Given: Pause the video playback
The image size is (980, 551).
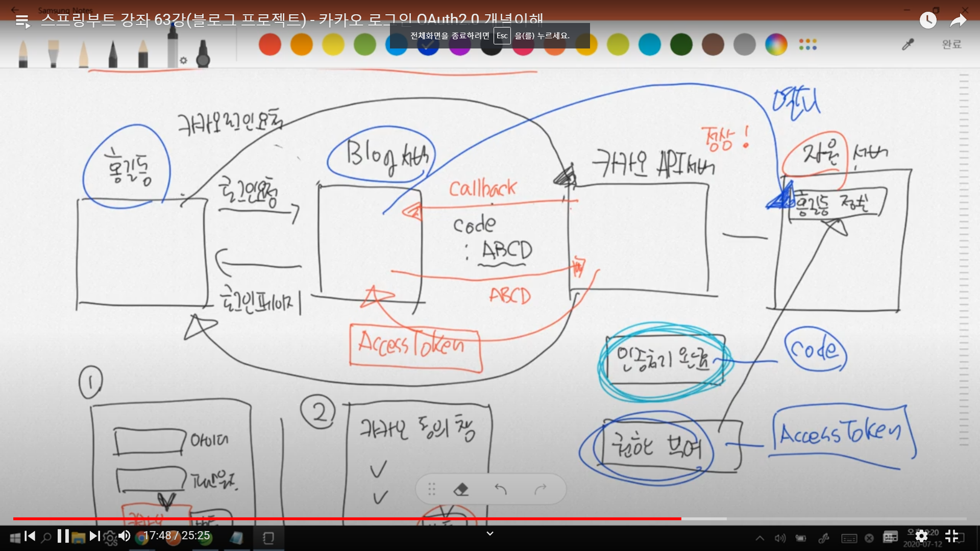Looking at the screenshot, I should click(63, 536).
